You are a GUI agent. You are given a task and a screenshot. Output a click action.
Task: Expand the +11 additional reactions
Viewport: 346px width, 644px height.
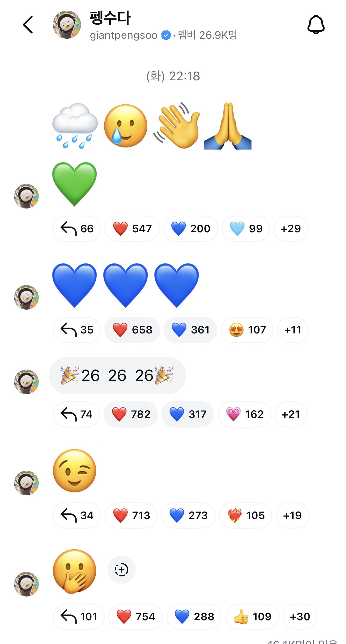point(293,330)
